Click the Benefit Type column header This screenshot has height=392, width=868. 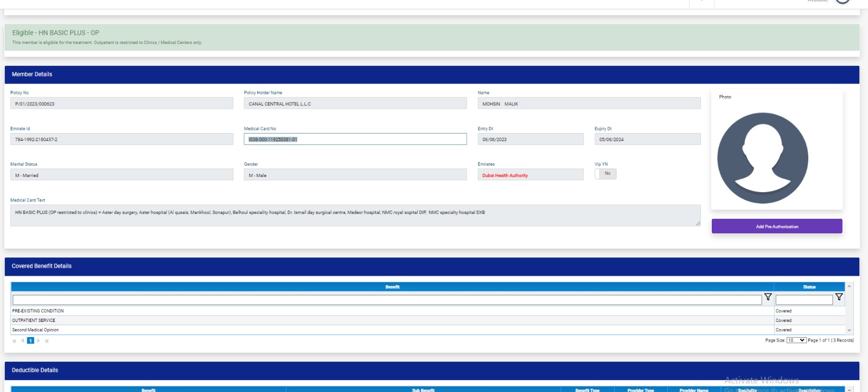click(588, 390)
